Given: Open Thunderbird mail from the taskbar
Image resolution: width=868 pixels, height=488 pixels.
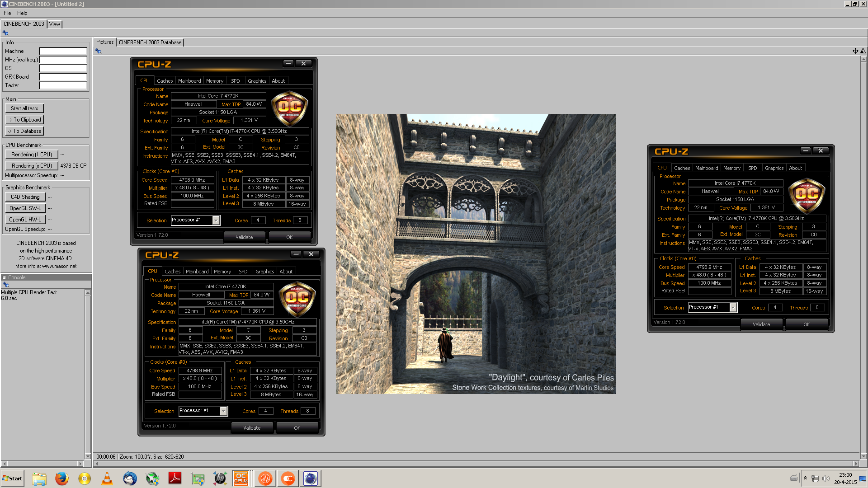Looking at the screenshot, I should 130,479.
